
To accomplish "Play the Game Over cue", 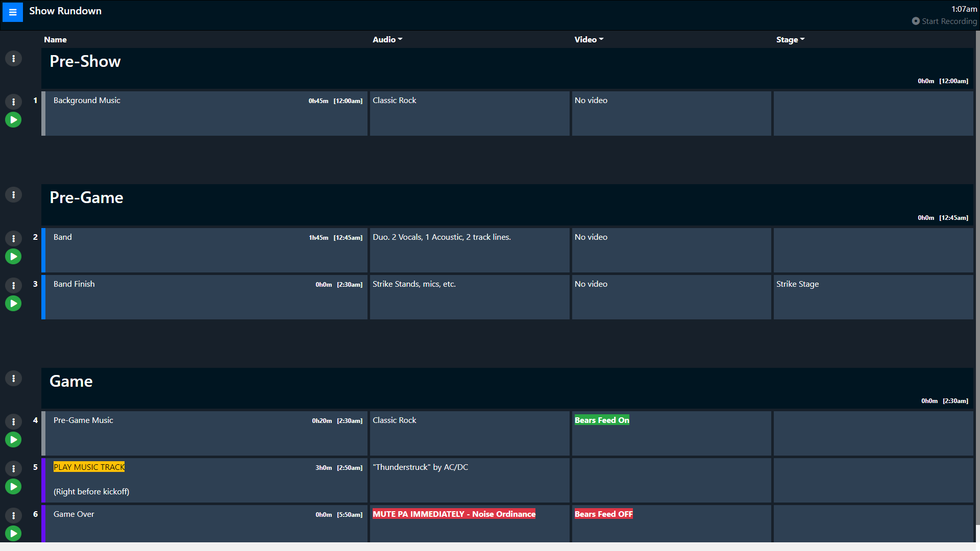I will coord(13,534).
